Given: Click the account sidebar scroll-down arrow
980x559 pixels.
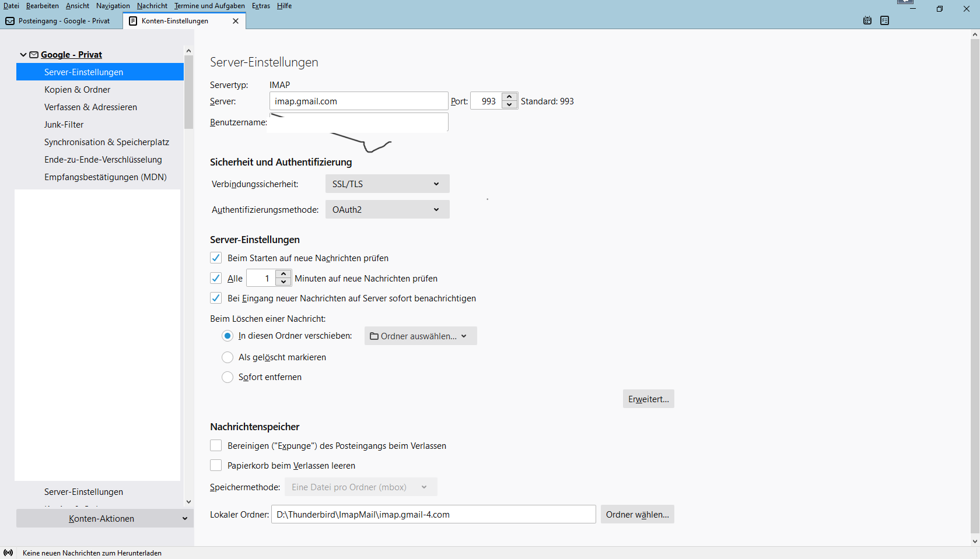Looking at the screenshot, I should (188, 502).
